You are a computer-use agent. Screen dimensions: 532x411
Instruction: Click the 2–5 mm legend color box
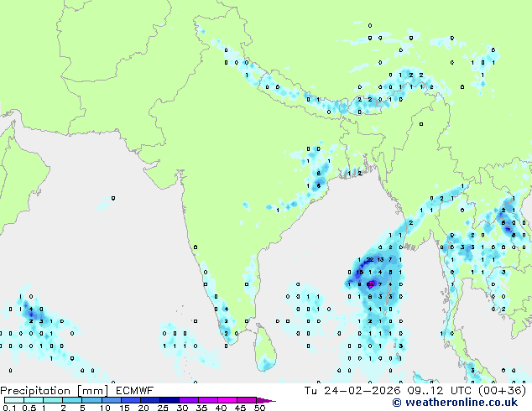[x=72, y=400]
